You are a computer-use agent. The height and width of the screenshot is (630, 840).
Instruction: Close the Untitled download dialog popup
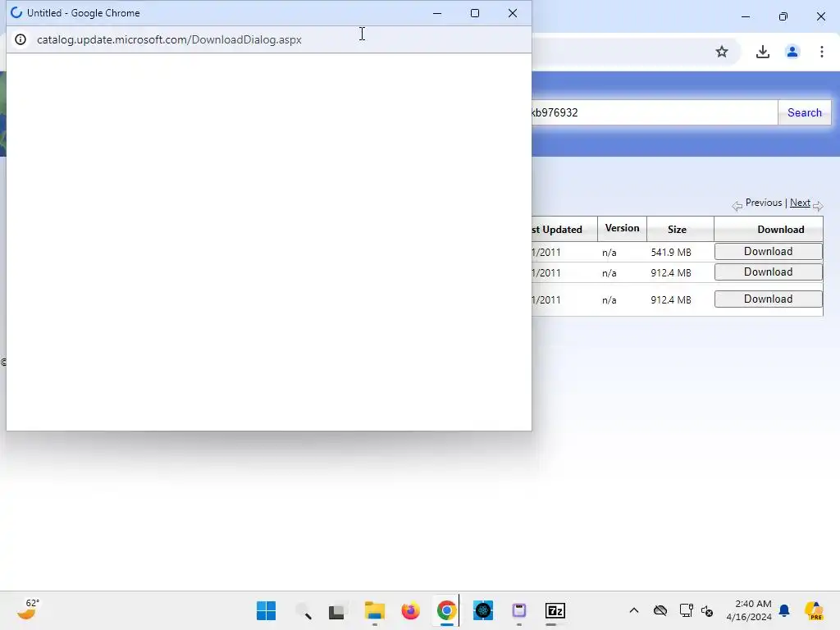(513, 13)
